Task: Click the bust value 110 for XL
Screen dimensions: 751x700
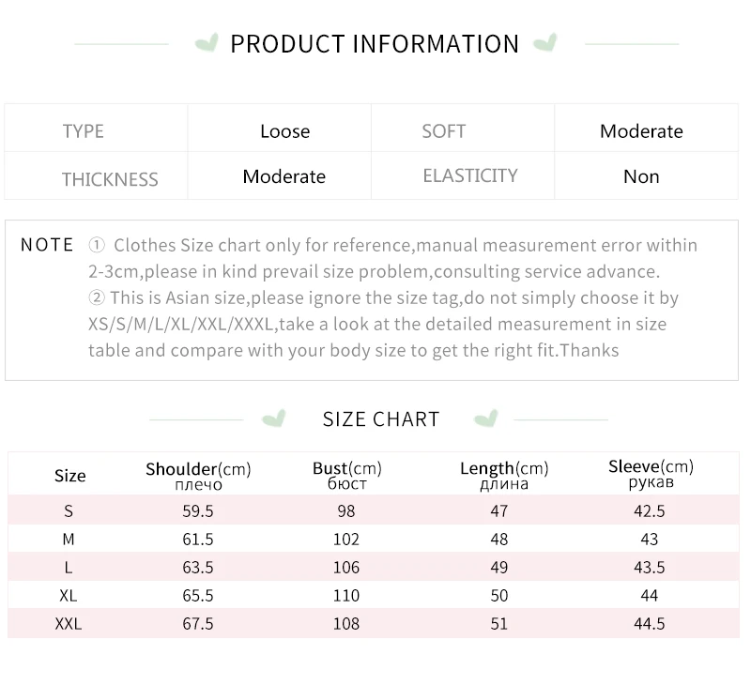Action: [x=346, y=596]
